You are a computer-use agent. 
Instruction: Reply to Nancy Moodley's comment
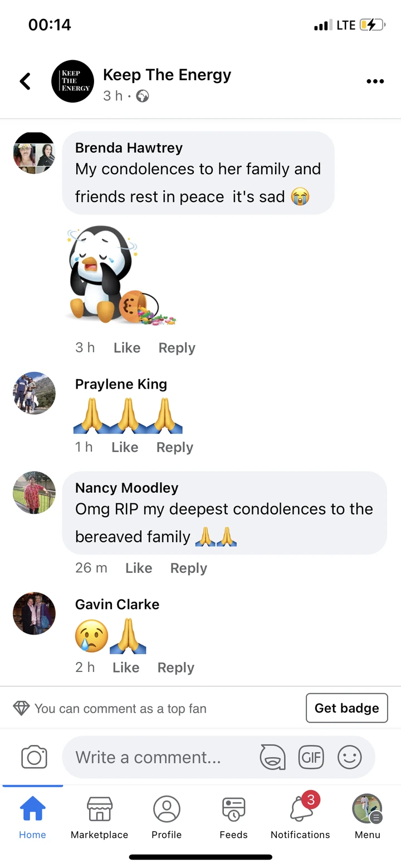189,568
